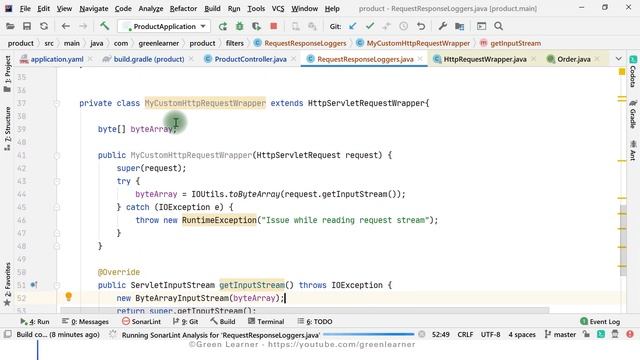The image size is (640, 360).
Task: Open the SonarLint tool window
Action: (x=141, y=322)
